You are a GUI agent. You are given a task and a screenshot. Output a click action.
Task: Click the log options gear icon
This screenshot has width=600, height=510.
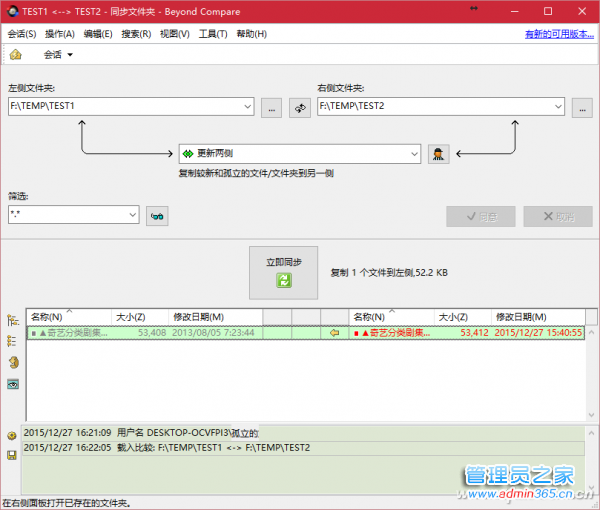[x=12, y=435]
